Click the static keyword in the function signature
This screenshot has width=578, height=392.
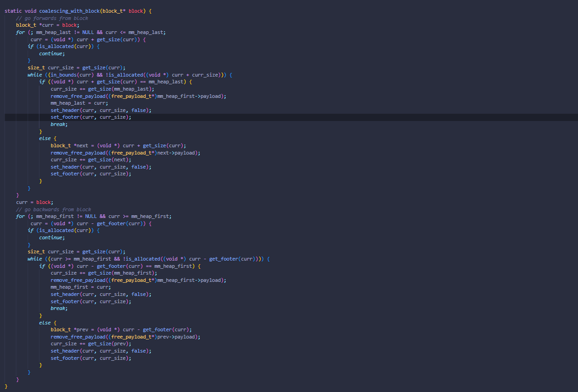[x=13, y=11]
